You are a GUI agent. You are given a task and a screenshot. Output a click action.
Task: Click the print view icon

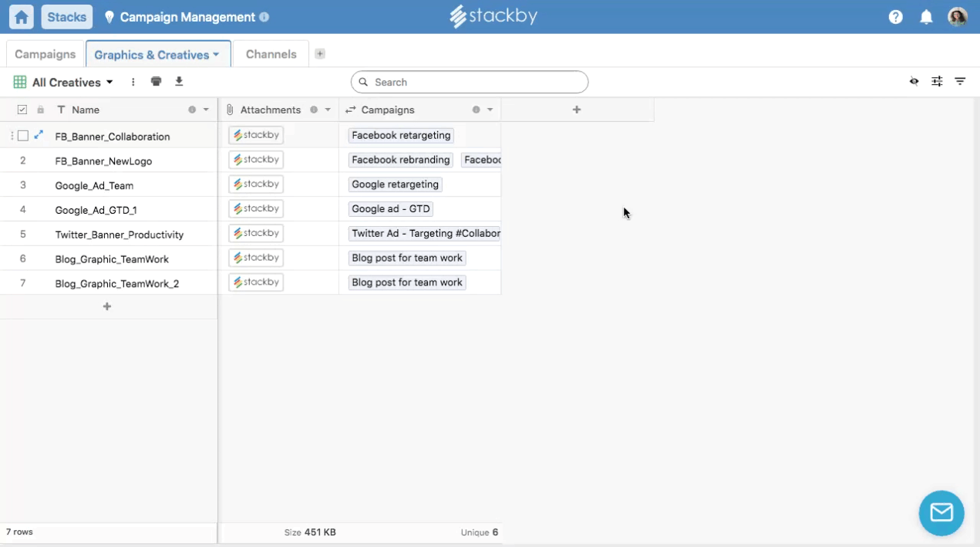pos(157,81)
